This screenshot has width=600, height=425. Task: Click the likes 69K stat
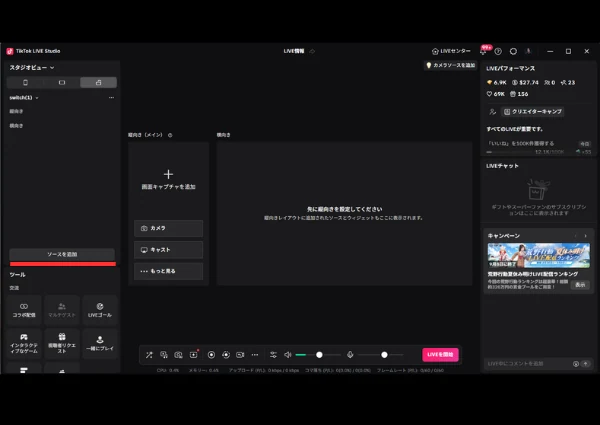pos(495,94)
